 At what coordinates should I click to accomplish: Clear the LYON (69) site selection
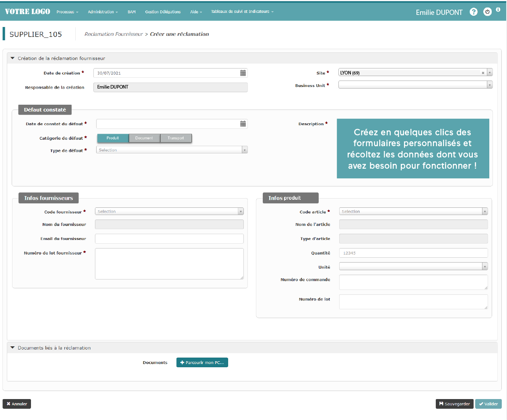[x=483, y=72]
